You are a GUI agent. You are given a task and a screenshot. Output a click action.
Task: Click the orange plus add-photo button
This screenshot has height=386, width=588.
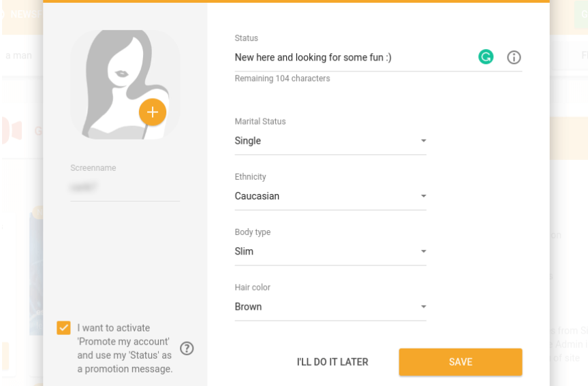click(152, 112)
